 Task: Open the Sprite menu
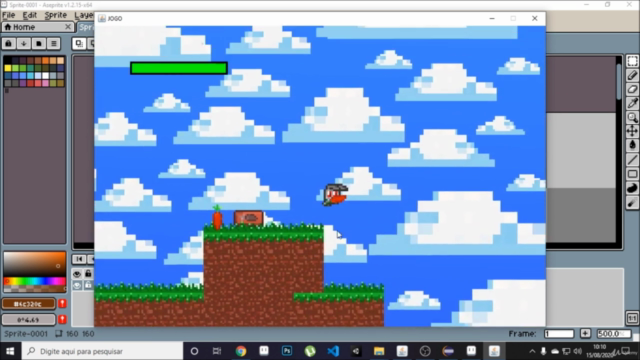(56, 15)
